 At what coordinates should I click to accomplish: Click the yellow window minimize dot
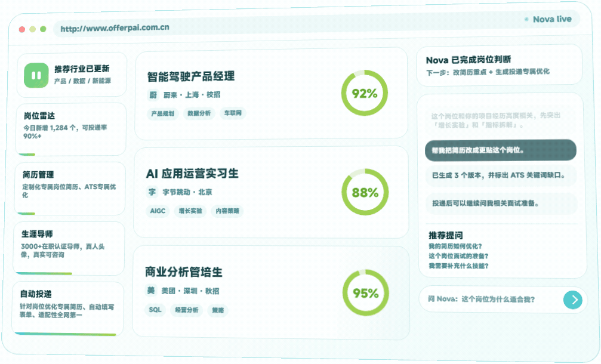pyautogui.click(x=33, y=29)
